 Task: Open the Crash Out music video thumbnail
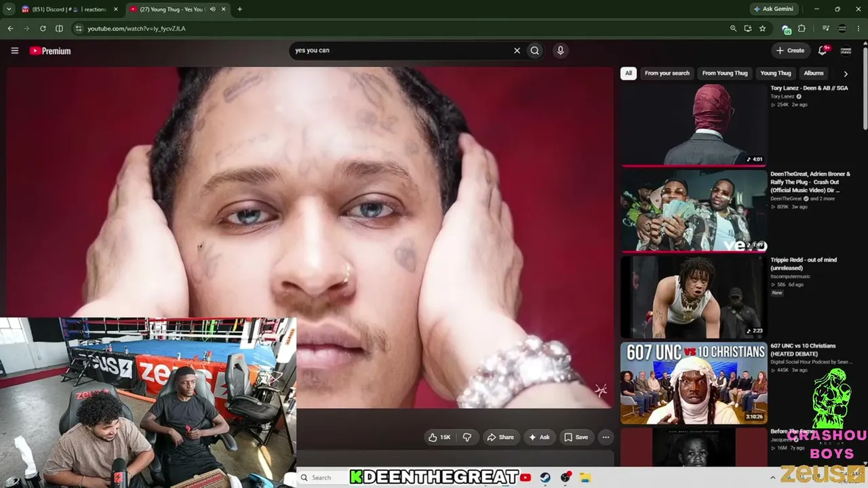(694, 211)
